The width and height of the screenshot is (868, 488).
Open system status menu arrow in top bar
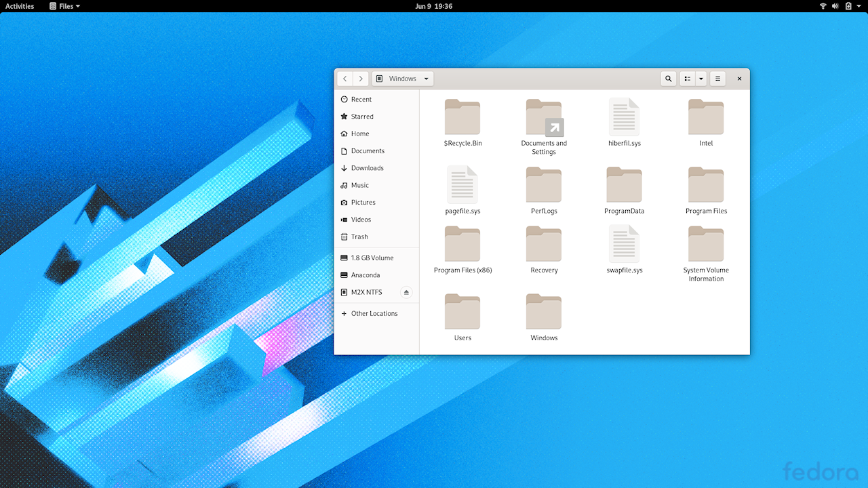859,6
